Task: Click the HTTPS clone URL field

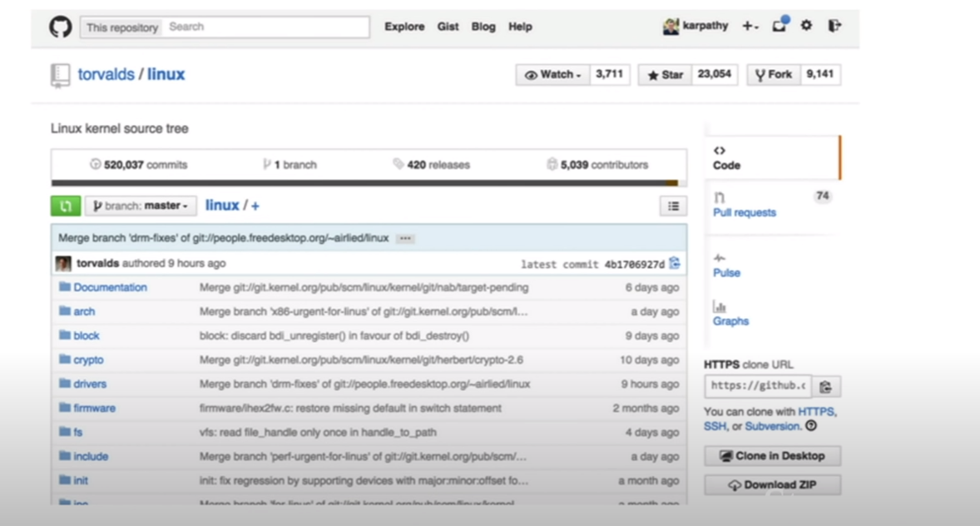Action: (x=758, y=386)
